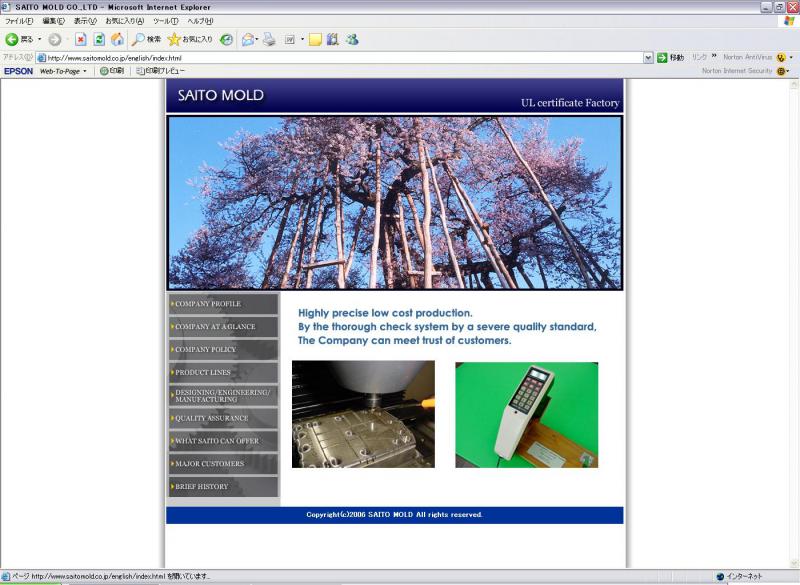Image resolution: width=800 pixels, height=585 pixels.
Task: Open the File menu
Action: tap(18, 21)
